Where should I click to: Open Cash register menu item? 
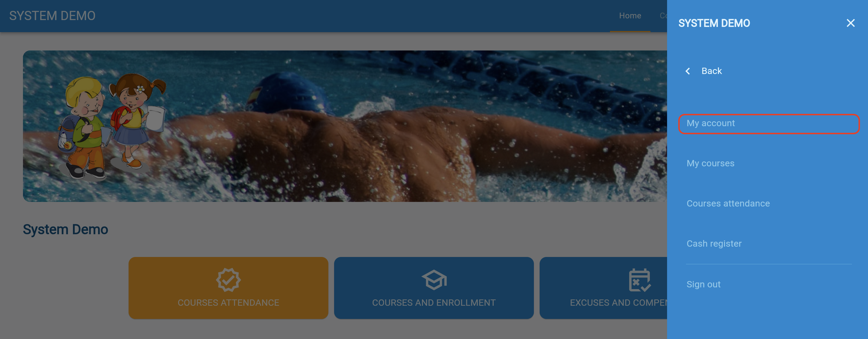coord(714,243)
